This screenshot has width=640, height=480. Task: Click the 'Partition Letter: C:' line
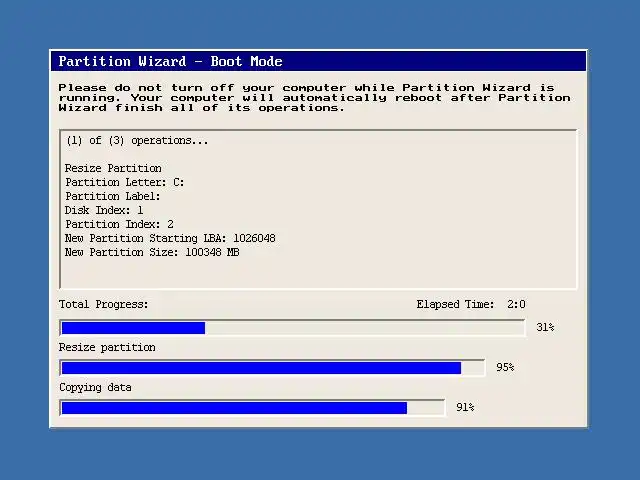124,182
